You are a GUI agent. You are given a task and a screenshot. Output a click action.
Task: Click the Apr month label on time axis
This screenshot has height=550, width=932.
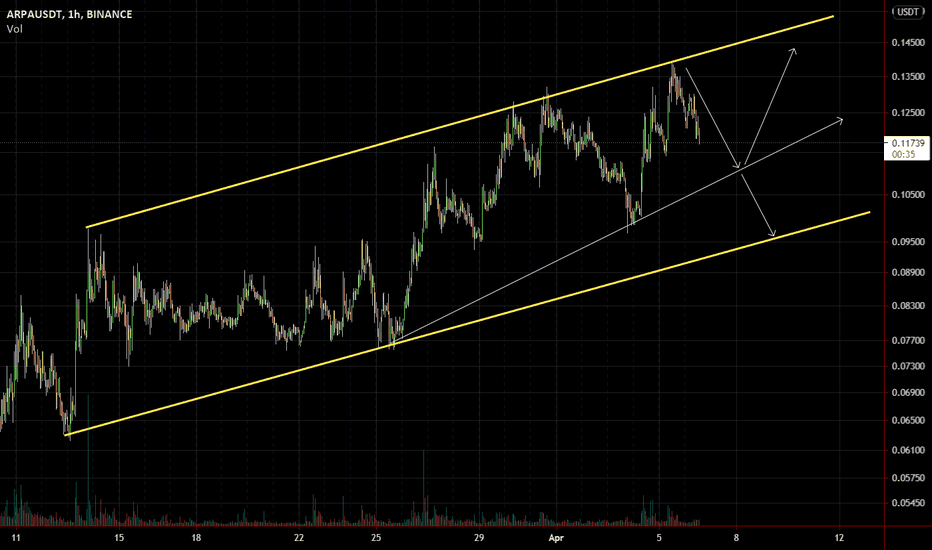point(556,538)
